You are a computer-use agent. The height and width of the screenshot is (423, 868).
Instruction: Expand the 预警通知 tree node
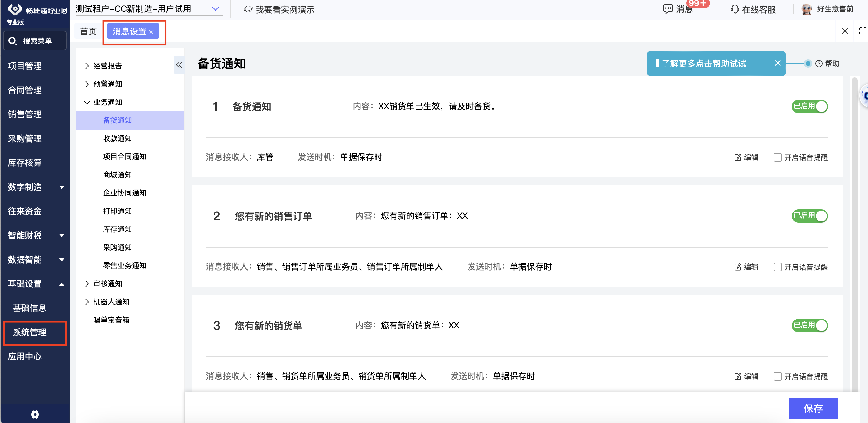coord(87,84)
